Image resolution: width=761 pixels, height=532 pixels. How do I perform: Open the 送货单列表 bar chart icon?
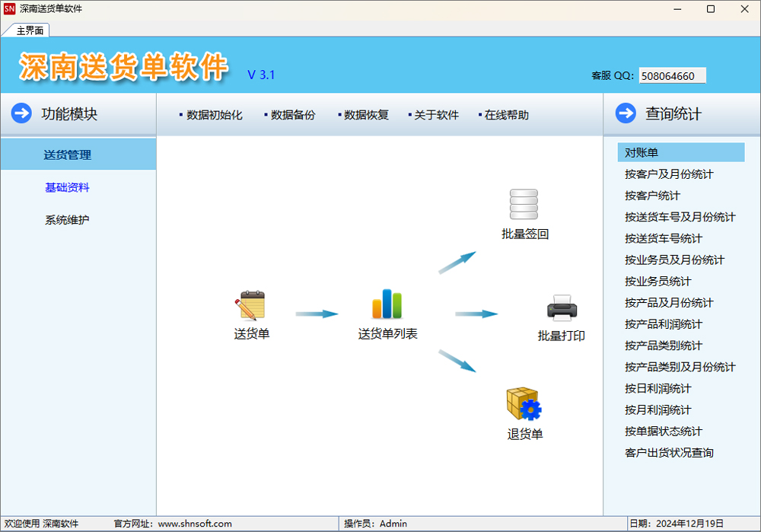click(x=387, y=304)
